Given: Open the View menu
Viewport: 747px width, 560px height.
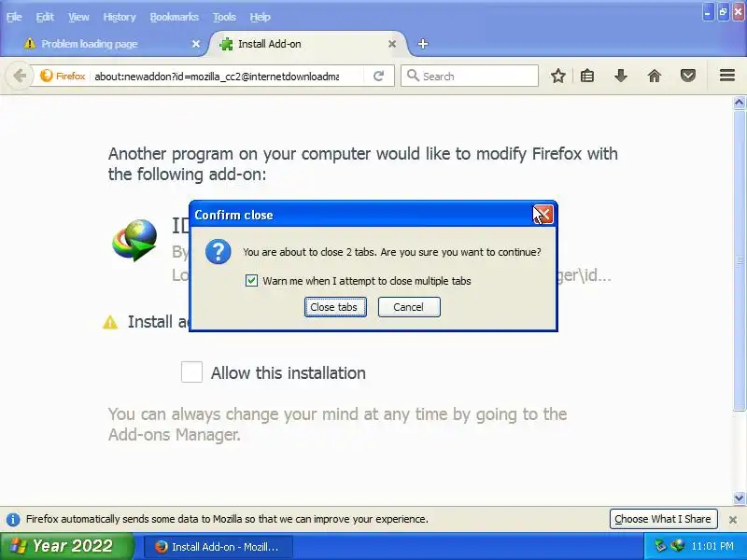Looking at the screenshot, I should click(x=78, y=17).
